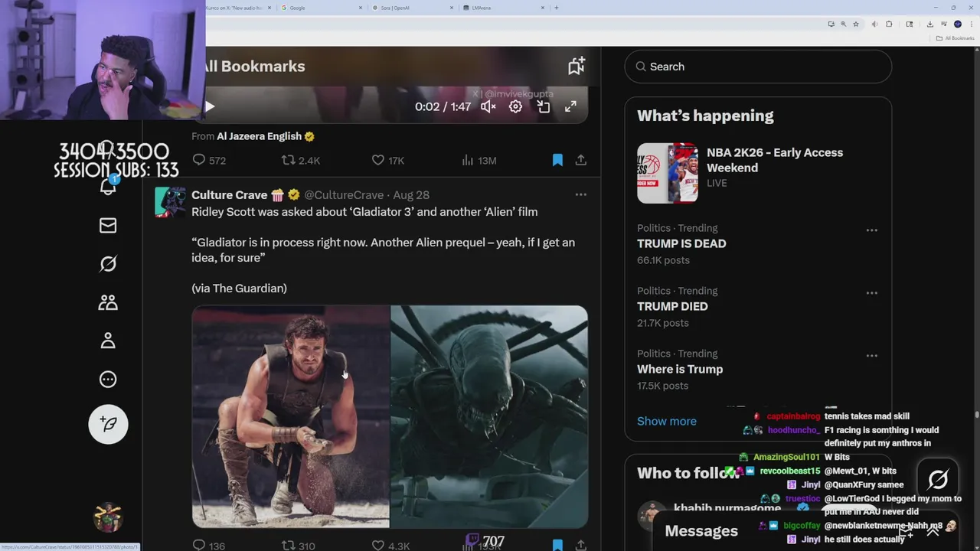This screenshot has width=980, height=551.
Task: Open more options on Culture Crave post
Action: 581,194
